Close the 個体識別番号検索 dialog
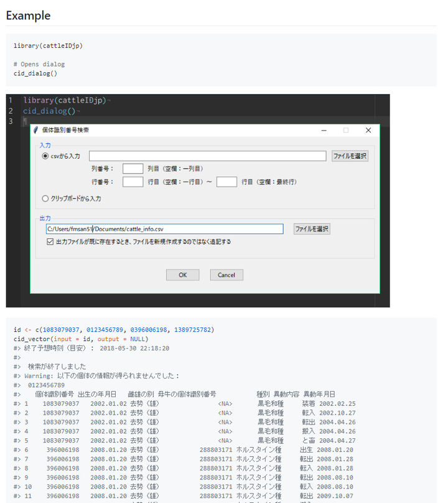The height and width of the screenshot is (503, 448). [368, 130]
